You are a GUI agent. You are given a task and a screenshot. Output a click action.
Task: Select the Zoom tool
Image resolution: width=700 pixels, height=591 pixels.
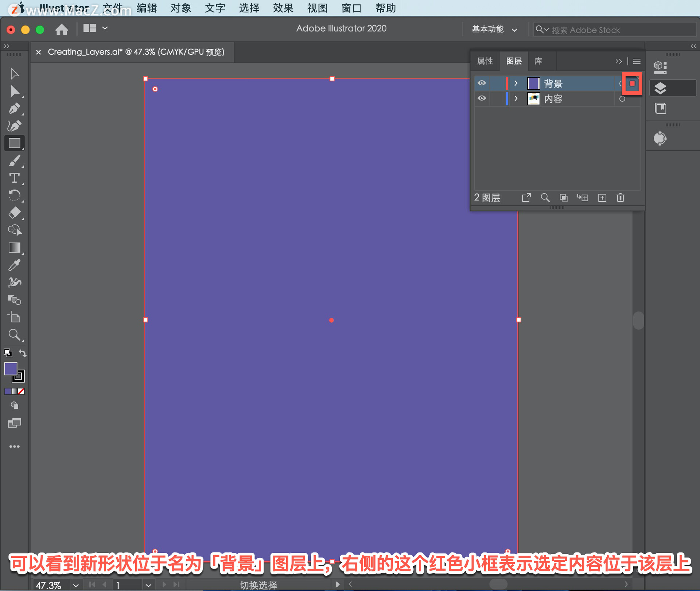14,335
